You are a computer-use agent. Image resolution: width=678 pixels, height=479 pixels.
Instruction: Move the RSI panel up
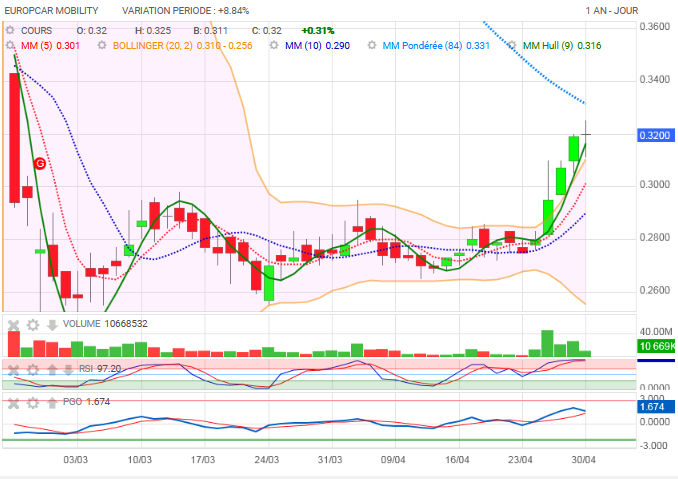51,368
